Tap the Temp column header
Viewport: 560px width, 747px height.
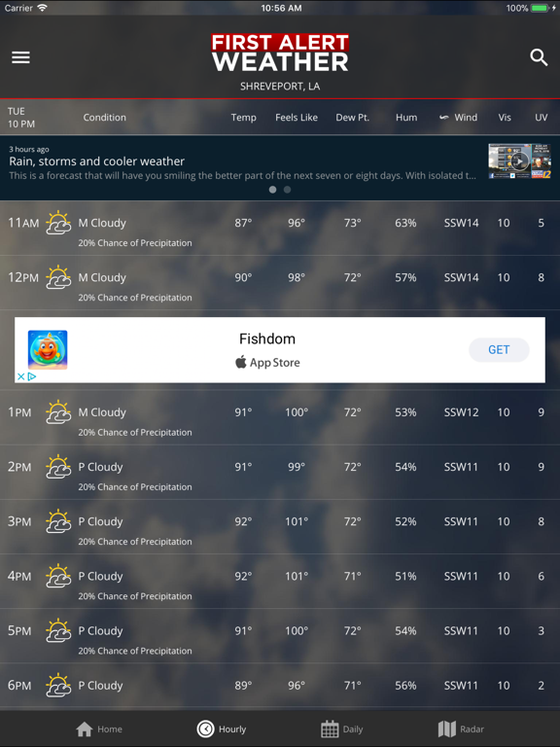243,117
